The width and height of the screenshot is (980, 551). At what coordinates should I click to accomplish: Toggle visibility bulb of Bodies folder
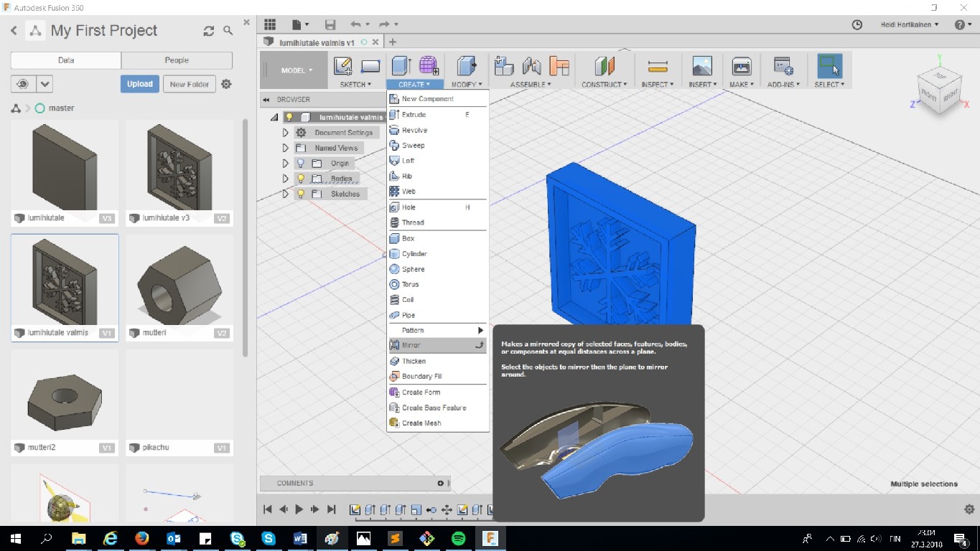click(x=301, y=178)
